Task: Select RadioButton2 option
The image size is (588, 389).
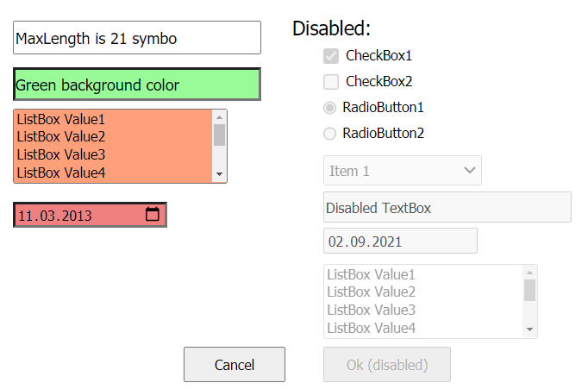Action: coord(329,134)
